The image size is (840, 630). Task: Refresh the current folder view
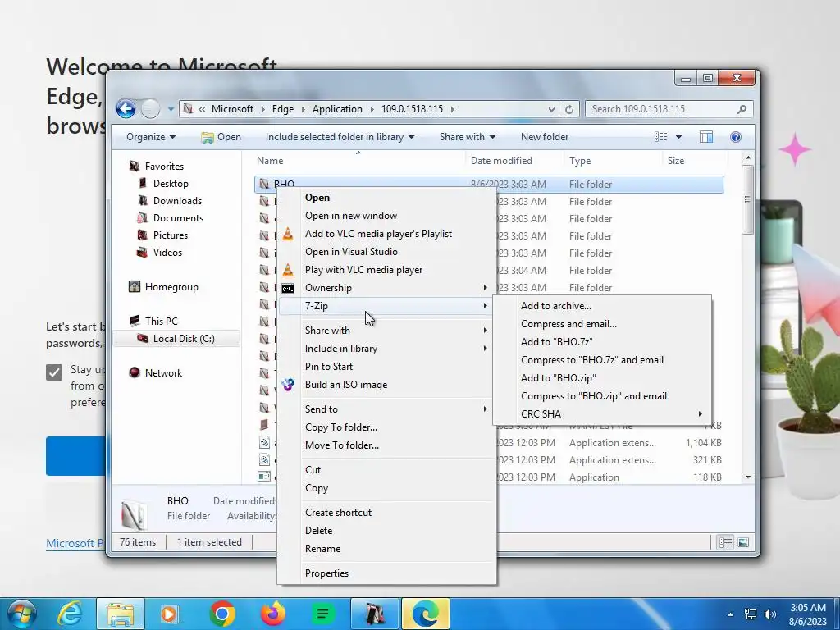tap(569, 109)
